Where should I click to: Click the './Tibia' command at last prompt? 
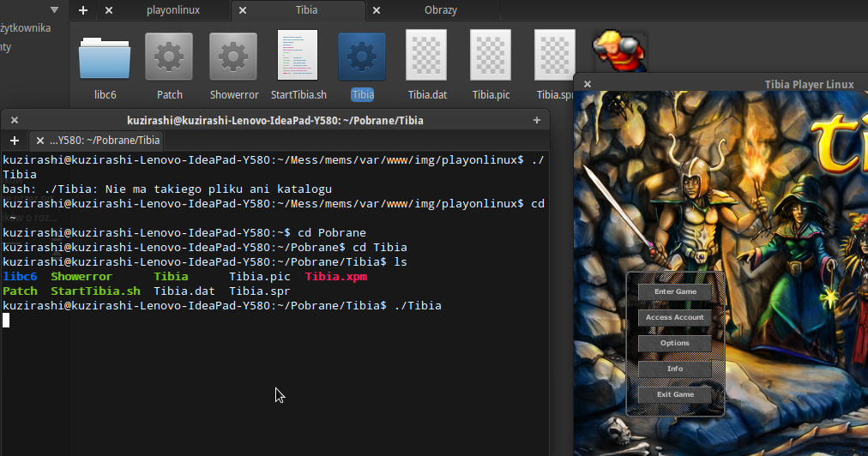tap(418, 305)
